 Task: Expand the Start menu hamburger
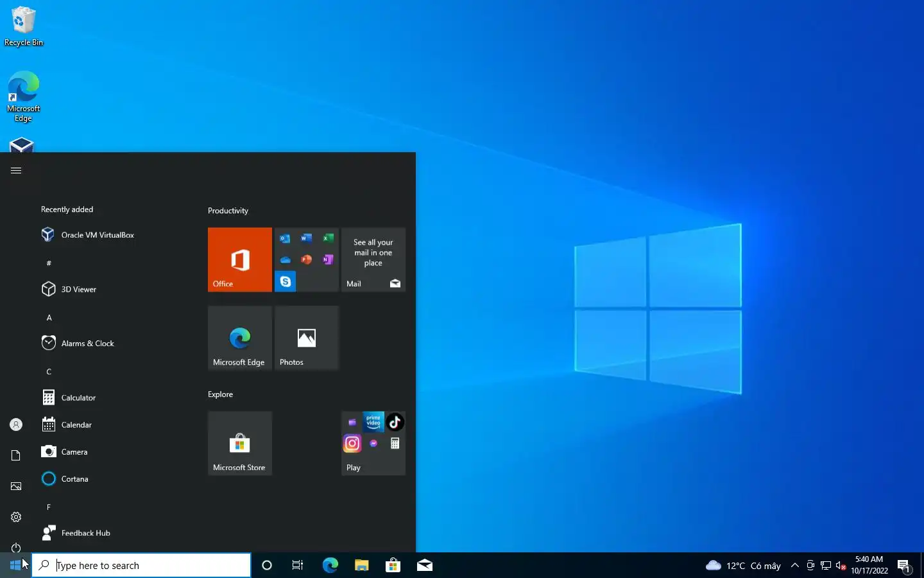point(16,170)
